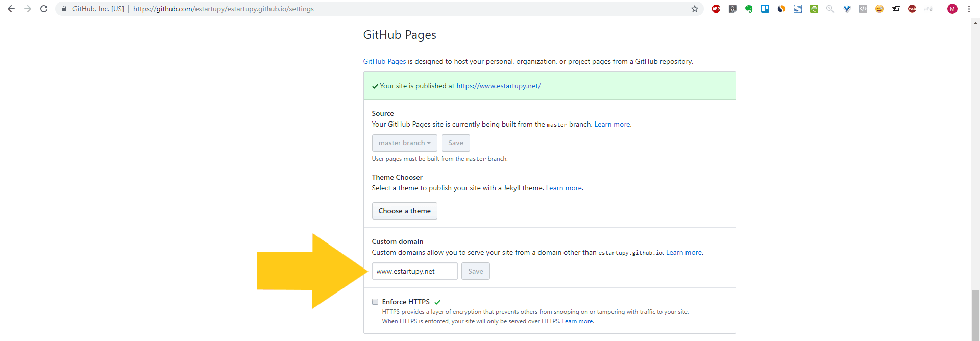Image resolution: width=980 pixels, height=341 pixels.
Task: Toggle the Enforce HTTPS checkbox
Action: coord(375,302)
